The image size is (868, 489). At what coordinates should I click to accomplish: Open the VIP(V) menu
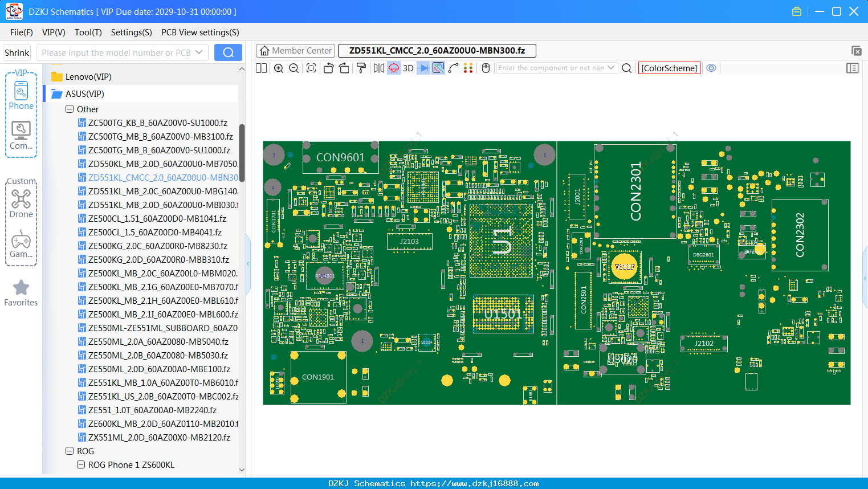click(x=54, y=32)
